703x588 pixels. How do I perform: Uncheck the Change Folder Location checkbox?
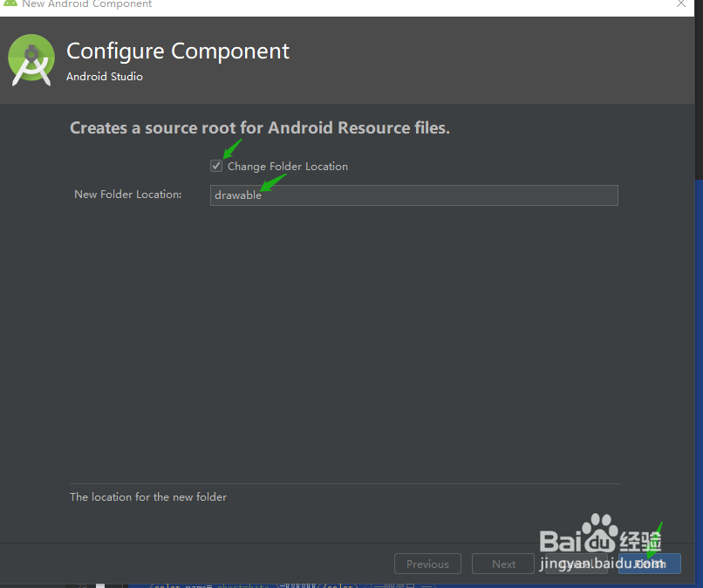pyautogui.click(x=216, y=166)
